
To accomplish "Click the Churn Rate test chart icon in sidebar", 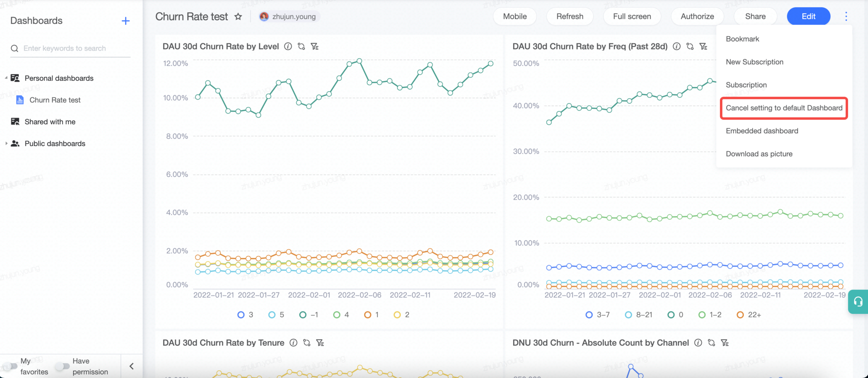I will pos(20,100).
